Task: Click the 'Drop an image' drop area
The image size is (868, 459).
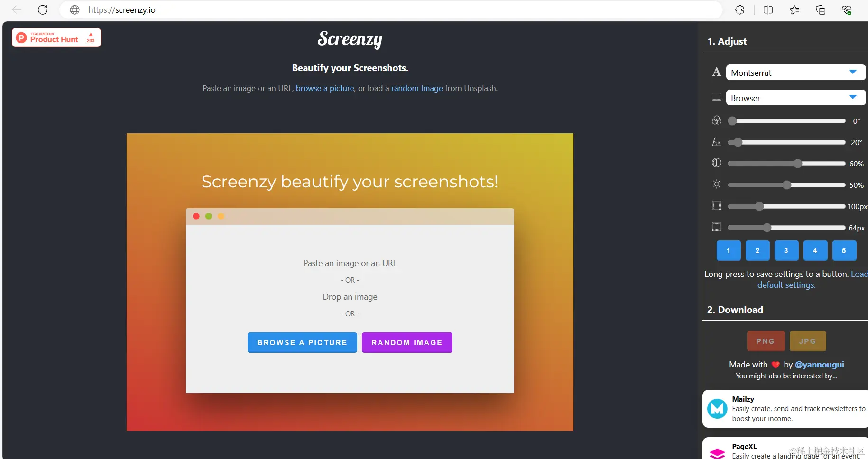Action: tap(350, 297)
